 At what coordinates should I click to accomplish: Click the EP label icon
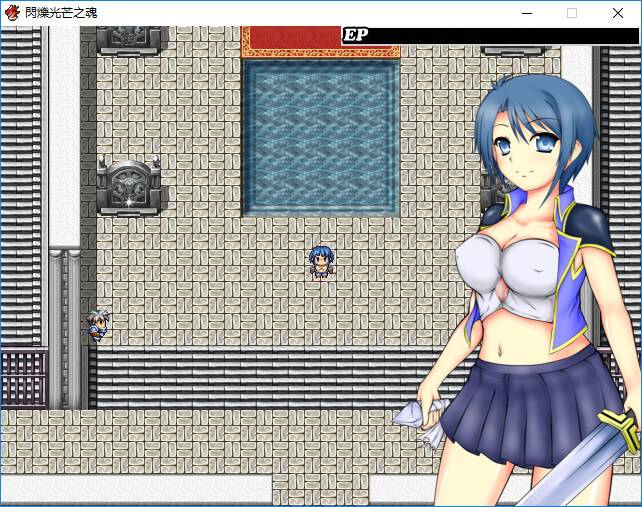(x=355, y=35)
